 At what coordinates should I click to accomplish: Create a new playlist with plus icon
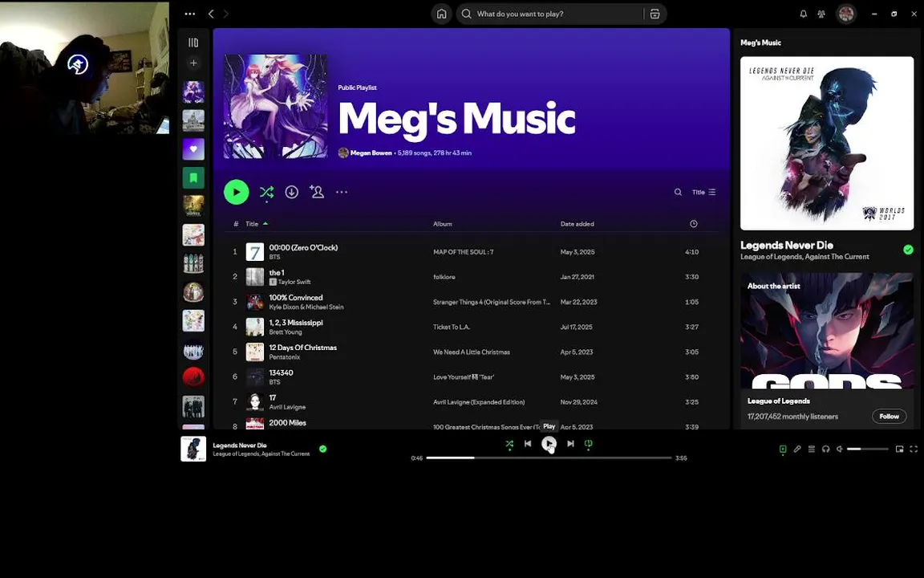193,63
